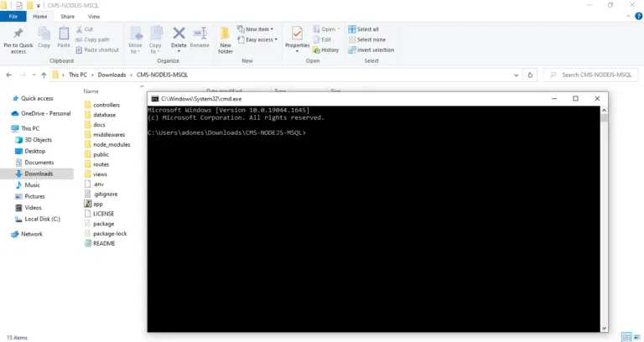The width and height of the screenshot is (644, 342).
Task: Select 3D Objects in sidebar
Action: coord(34,140)
